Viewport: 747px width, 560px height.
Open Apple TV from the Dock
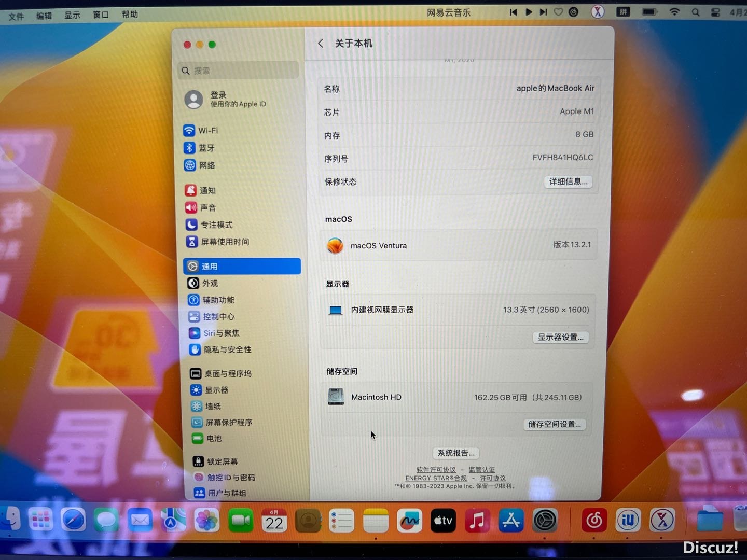click(x=443, y=521)
